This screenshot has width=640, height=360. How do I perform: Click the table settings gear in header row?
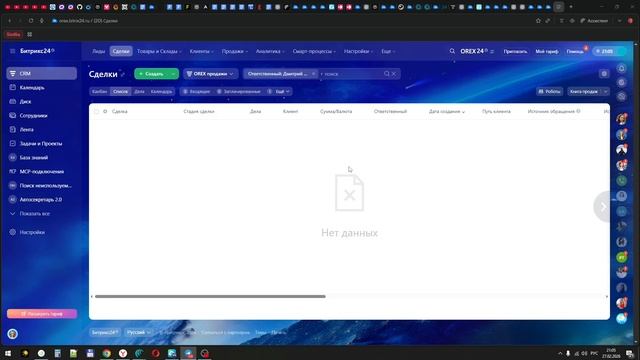(105, 111)
